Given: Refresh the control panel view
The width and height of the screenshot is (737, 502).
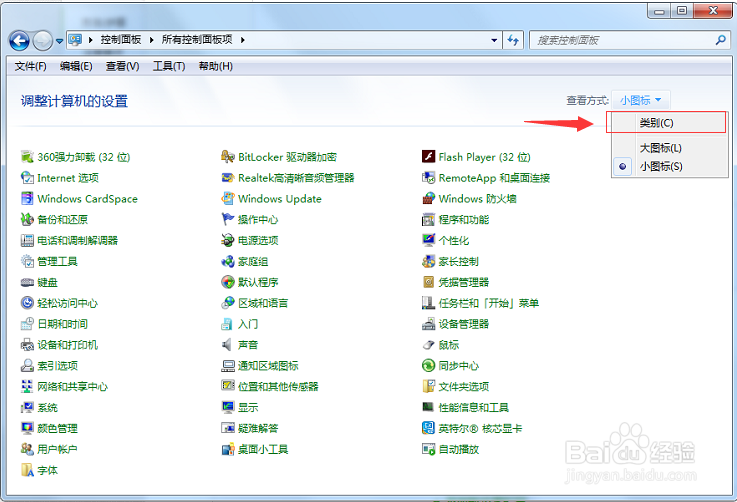Looking at the screenshot, I should (513, 40).
